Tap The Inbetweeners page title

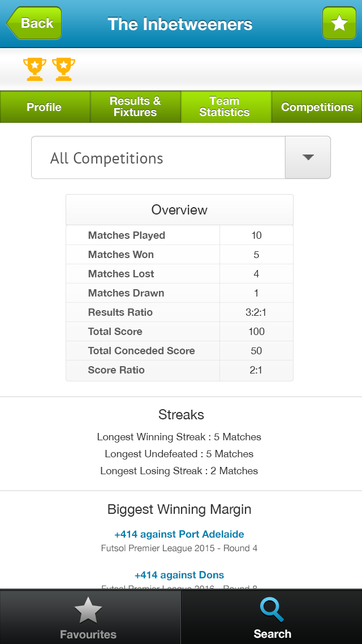pyautogui.click(x=180, y=24)
